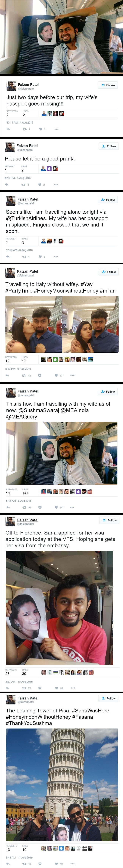Viewport: 123px width, 868px height.
Task: Retweet the 'passport goes missing' tweet
Action: [25, 129]
